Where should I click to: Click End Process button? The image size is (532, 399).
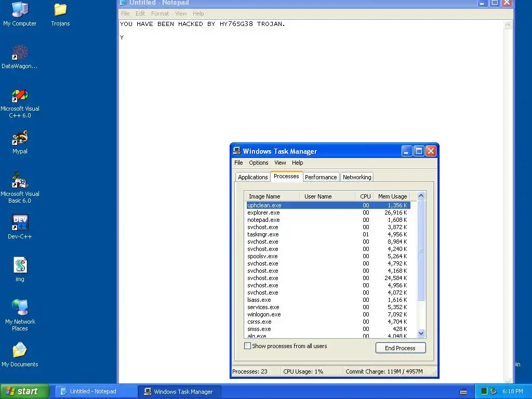coord(401,348)
